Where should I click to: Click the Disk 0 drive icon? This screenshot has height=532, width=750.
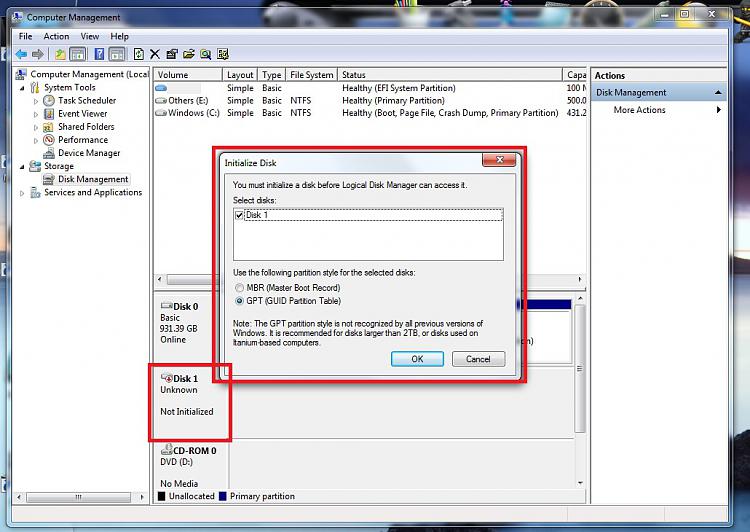166,306
